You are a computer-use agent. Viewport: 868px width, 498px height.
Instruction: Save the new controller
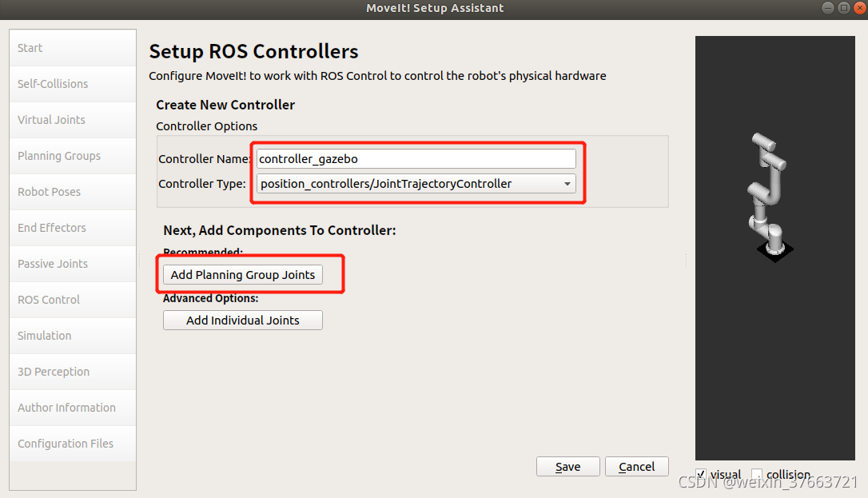[x=568, y=467]
